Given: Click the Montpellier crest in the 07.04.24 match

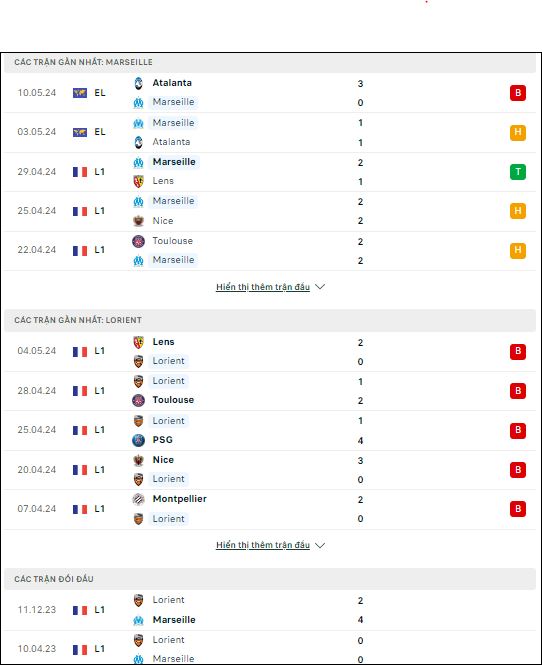Looking at the screenshot, I should point(138,499).
